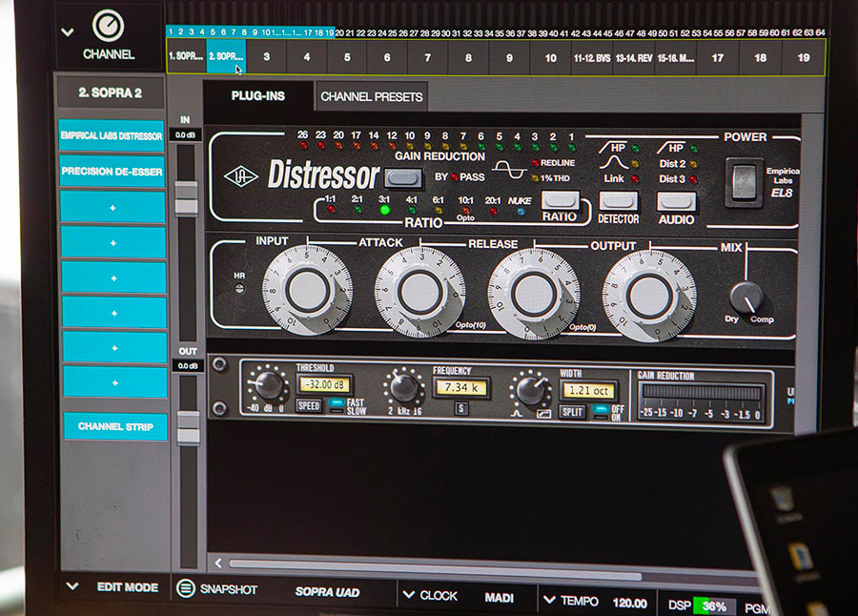Add plug-in in third empty slot
858x616 pixels.
(x=112, y=207)
